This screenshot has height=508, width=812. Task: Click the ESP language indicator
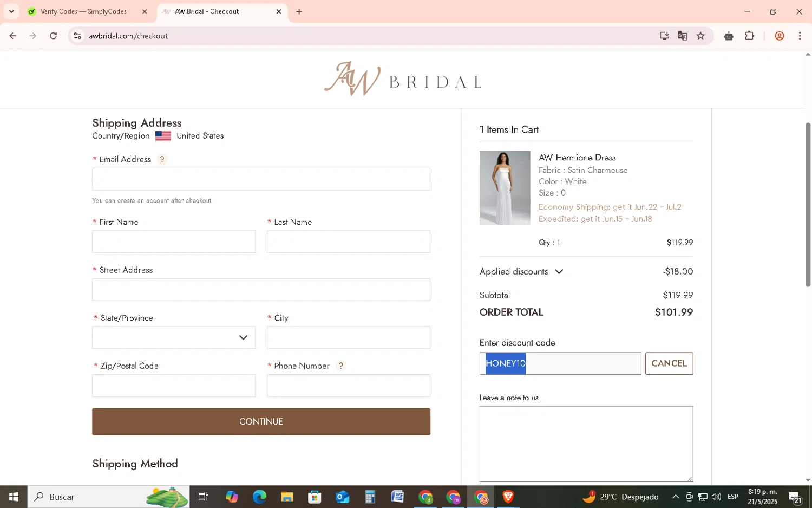pyautogui.click(x=733, y=497)
